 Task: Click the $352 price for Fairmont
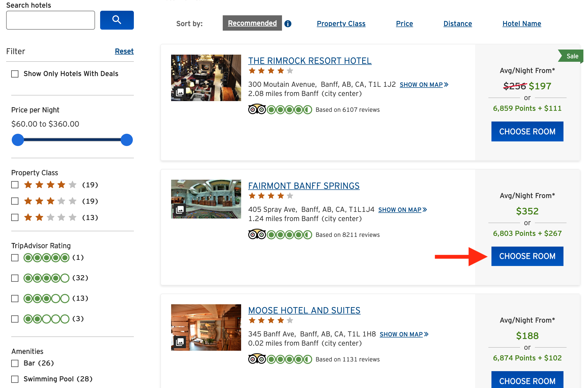pyautogui.click(x=527, y=211)
